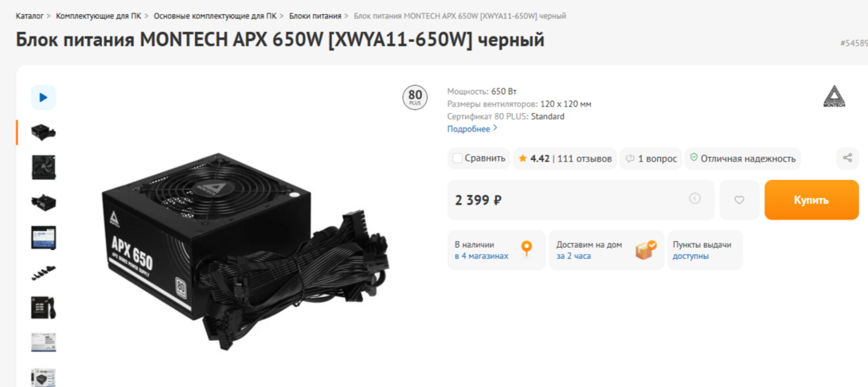
Task: Go to Блоки питания breadcrumb
Action: tap(315, 16)
